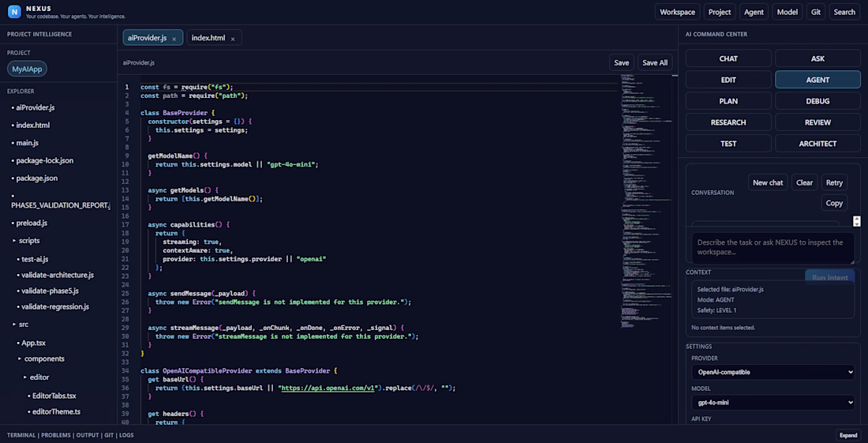868x443 pixels.
Task: Select DEBUG mode
Action: click(817, 101)
